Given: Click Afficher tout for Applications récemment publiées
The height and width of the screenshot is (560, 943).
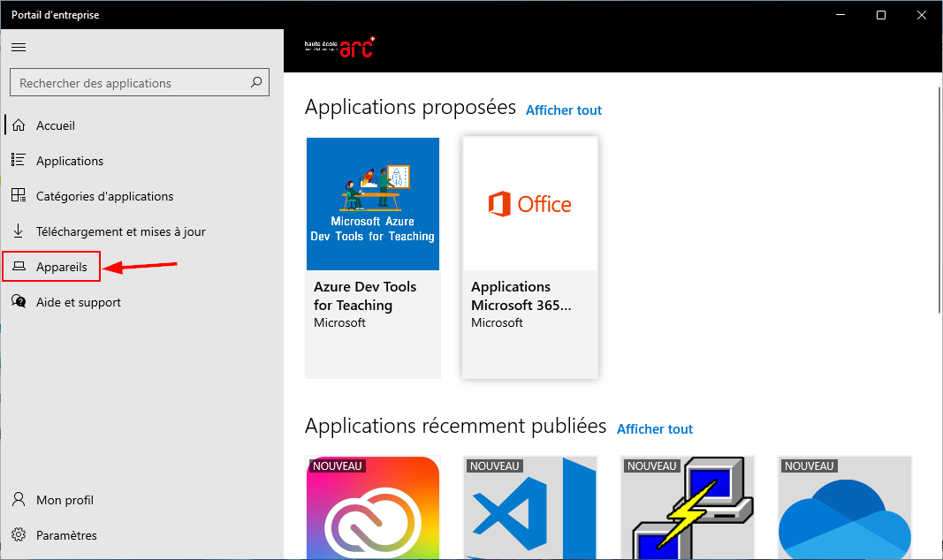Looking at the screenshot, I should point(655,429).
